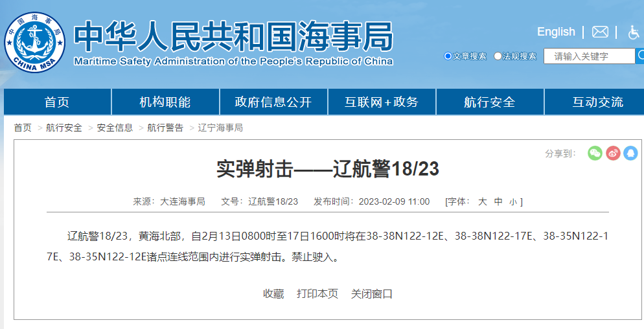Click the keyword search input field

point(589,56)
